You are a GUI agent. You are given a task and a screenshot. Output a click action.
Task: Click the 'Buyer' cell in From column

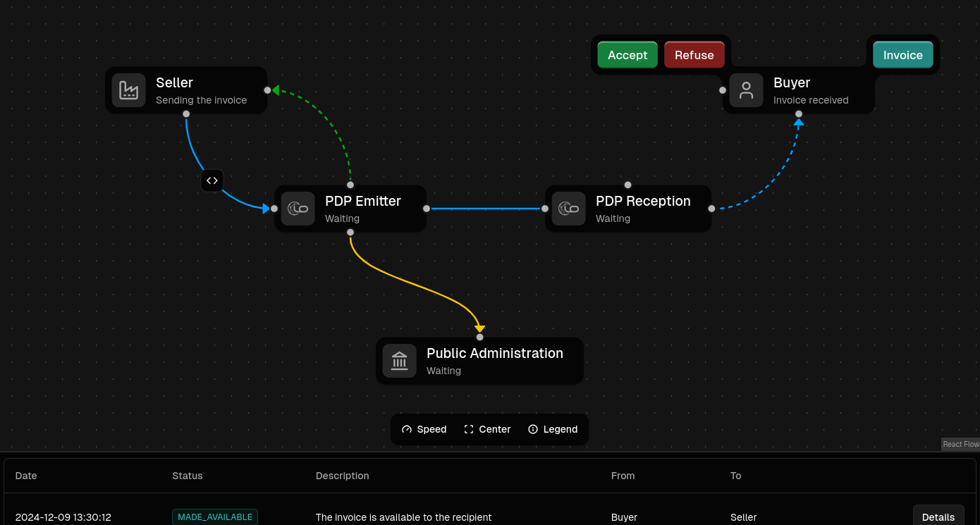(625, 517)
